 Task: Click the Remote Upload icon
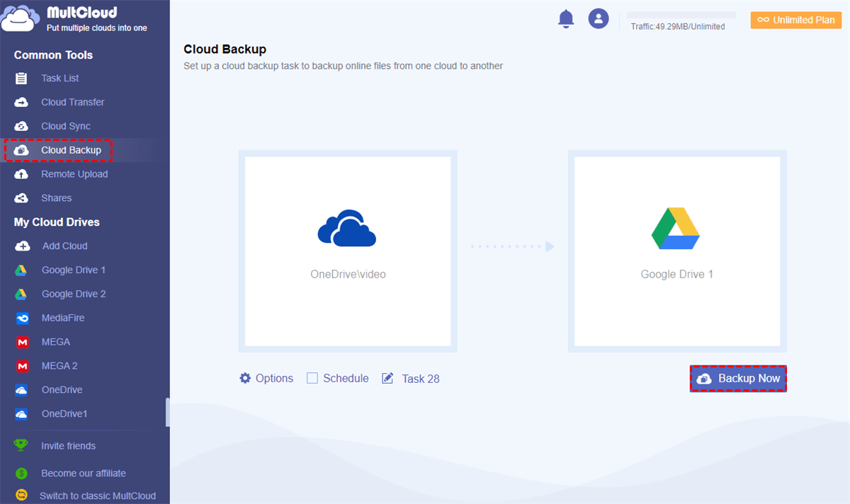tap(21, 175)
